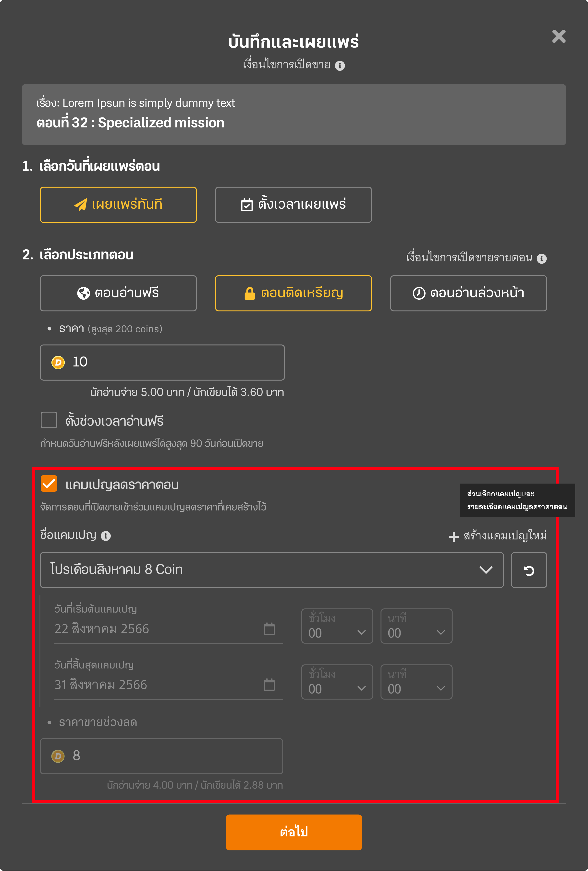The height and width of the screenshot is (871, 588).
Task: Select the ตอนติดเหรียญ coin-locked option
Action: pyautogui.click(x=293, y=293)
